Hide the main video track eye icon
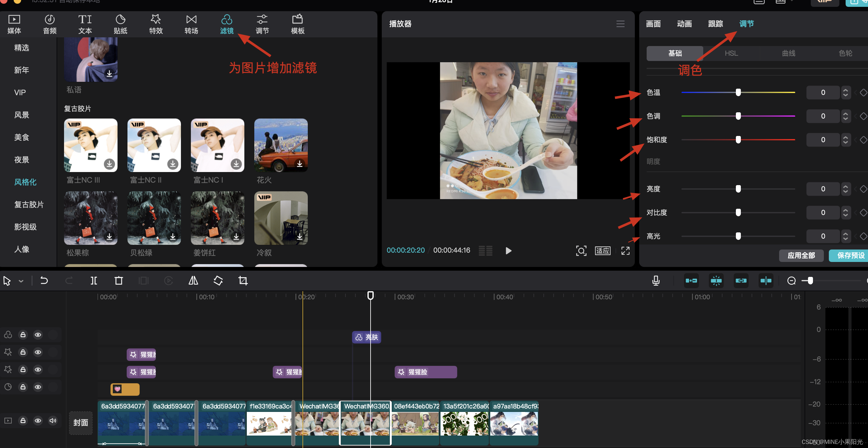 click(x=38, y=420)
